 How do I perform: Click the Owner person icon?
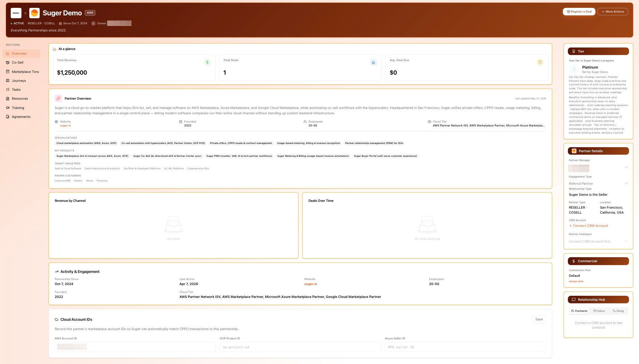pos(93,24)
